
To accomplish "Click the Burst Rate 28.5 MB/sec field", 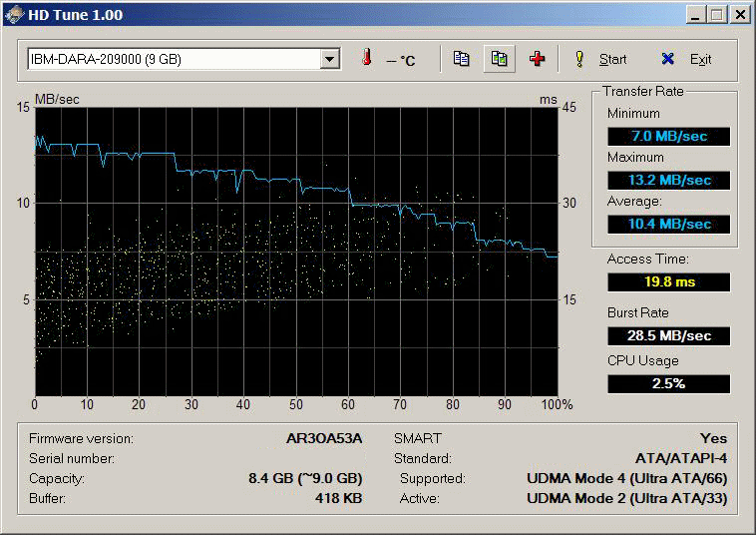I will click(669, 335).
